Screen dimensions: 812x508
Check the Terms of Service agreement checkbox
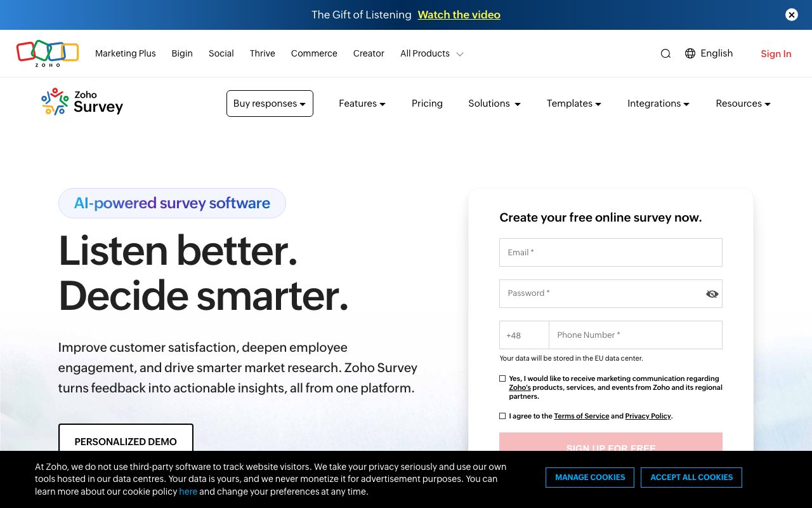tap(502, 416)
